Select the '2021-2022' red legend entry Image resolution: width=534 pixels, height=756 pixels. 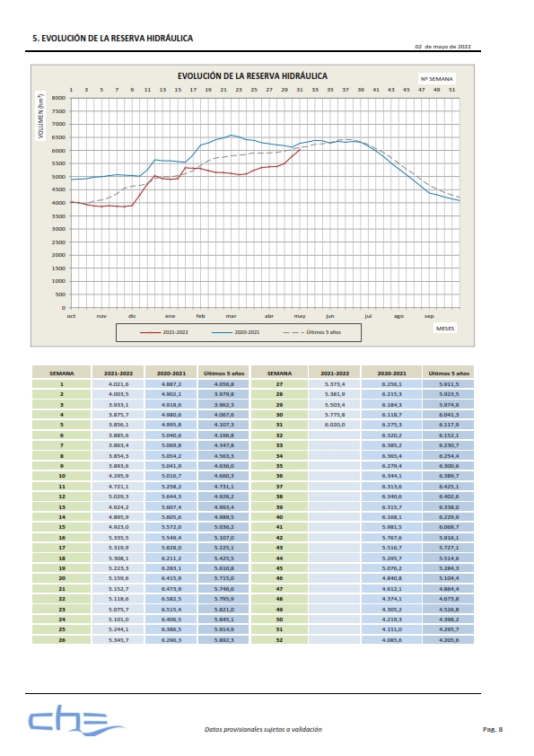[164, 332]
